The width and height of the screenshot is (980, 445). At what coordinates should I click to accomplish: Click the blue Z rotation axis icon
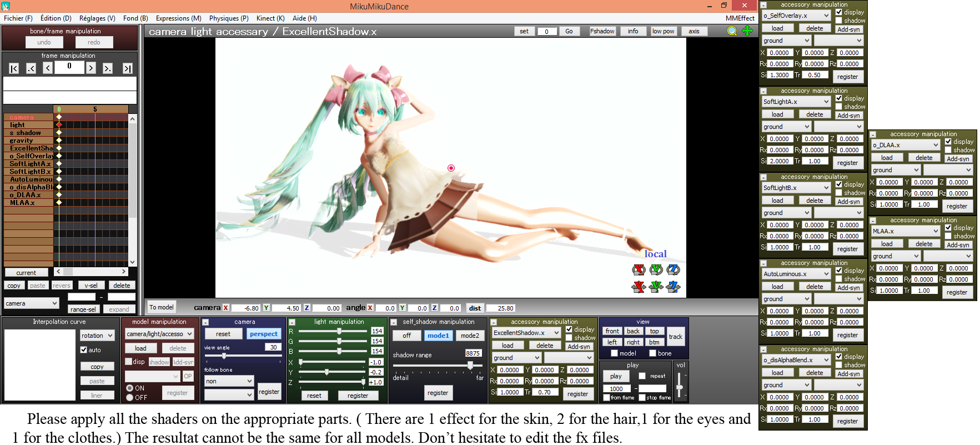pyautogui.click(x=674, y=269)
